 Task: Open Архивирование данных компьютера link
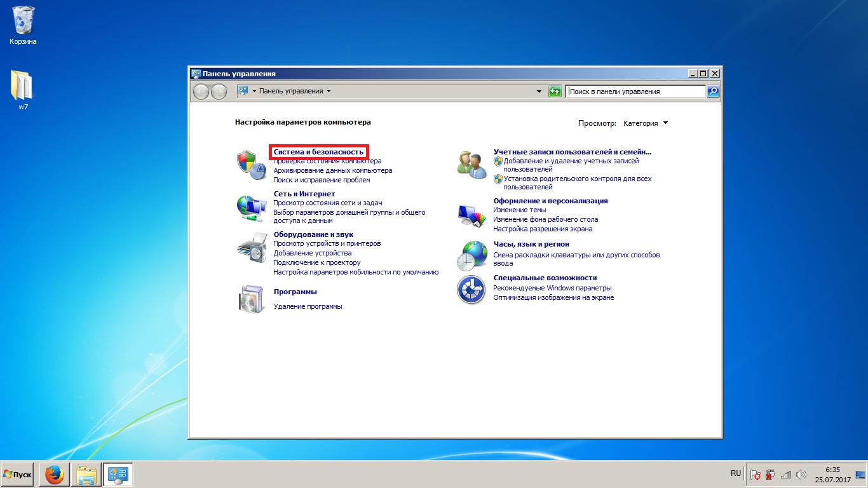pyautogui.click(x=332, y=171)
